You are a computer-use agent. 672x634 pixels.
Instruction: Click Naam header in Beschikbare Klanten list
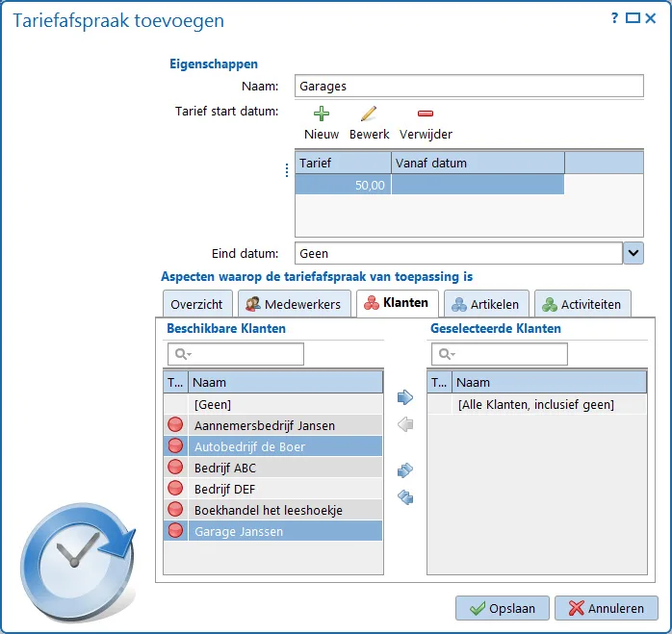tap(285, 382)
